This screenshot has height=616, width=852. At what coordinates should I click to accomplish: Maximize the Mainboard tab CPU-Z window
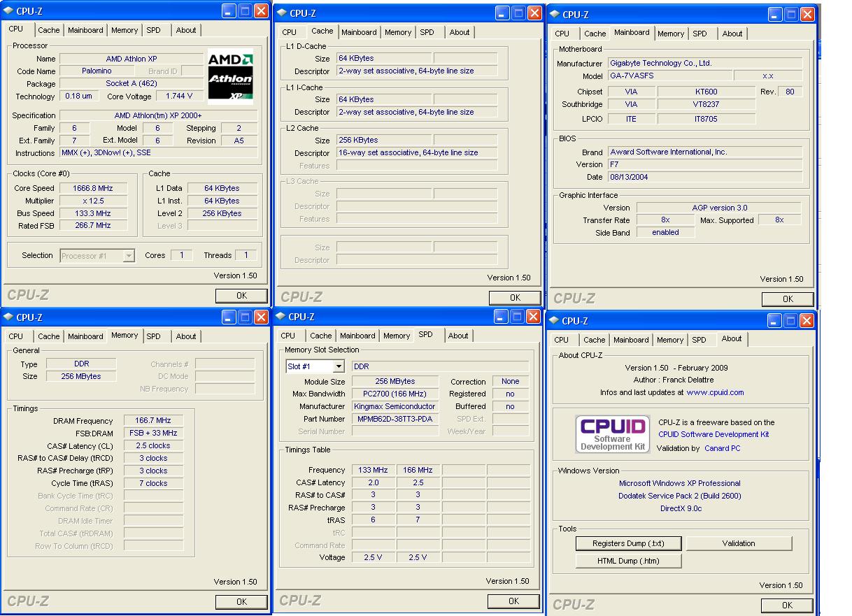(791, 14)
